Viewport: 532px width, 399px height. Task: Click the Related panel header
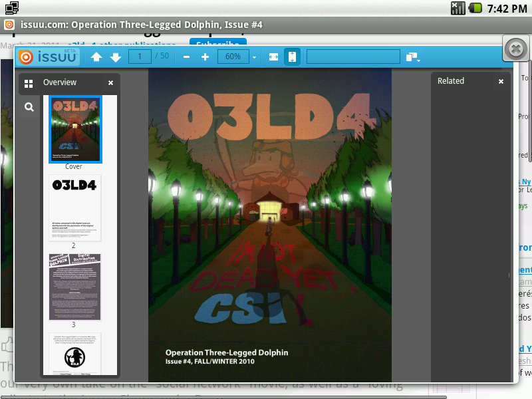tap(451, 81)
